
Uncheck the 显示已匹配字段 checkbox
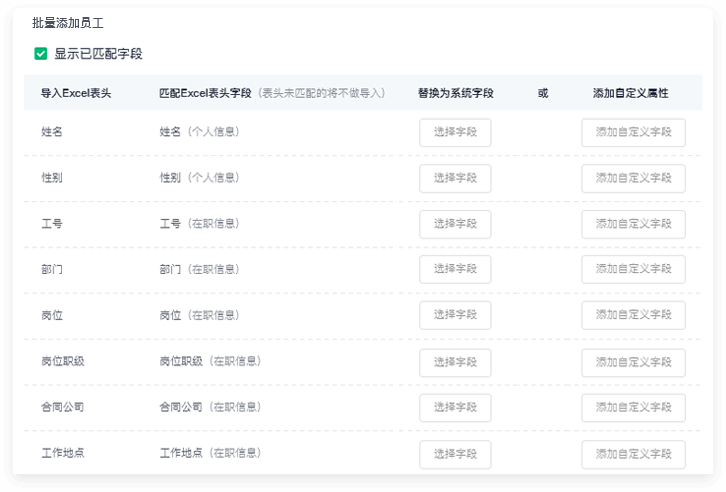click(x=41, y=54)
